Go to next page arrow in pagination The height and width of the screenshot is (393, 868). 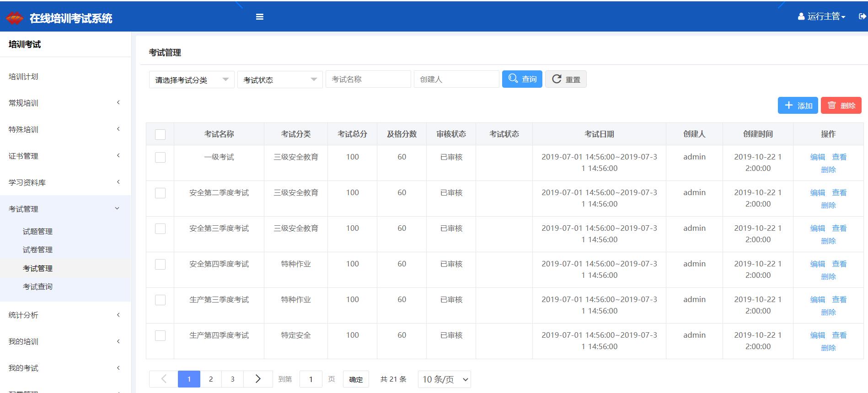pos(258,379)
